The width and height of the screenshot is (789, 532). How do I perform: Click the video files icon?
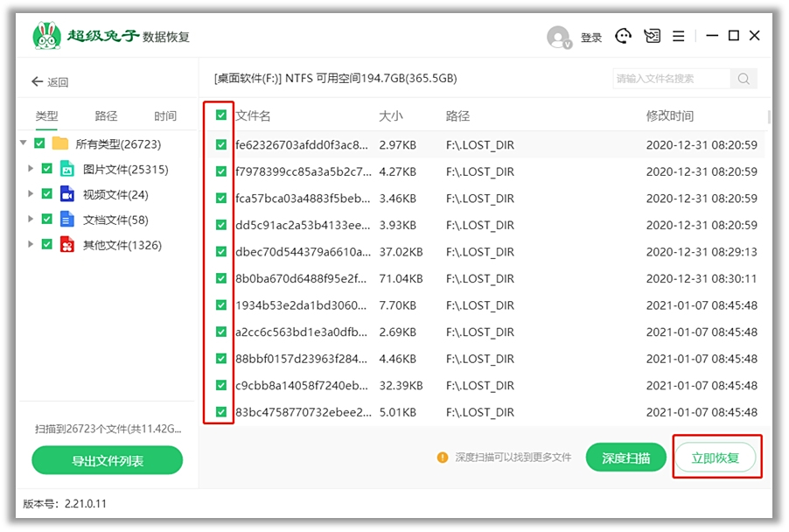point(67,194)
